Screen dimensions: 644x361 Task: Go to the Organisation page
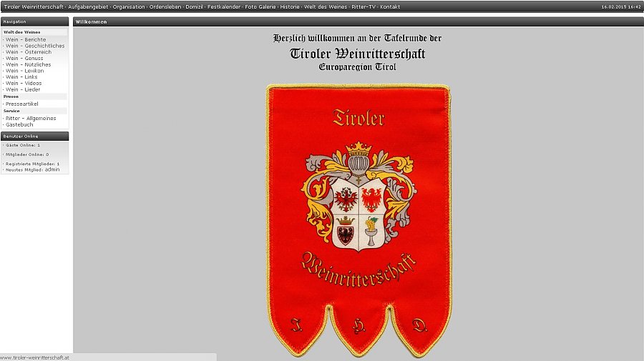point(128,6)
